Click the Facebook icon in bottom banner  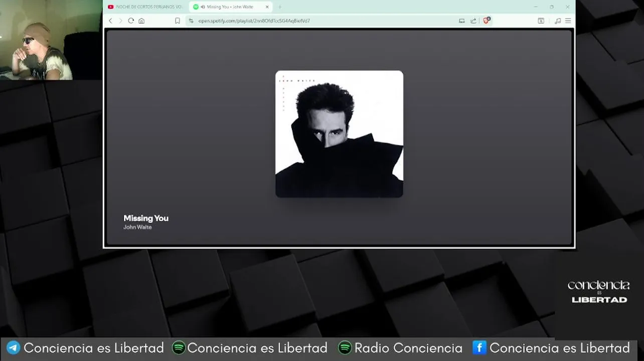479,347
